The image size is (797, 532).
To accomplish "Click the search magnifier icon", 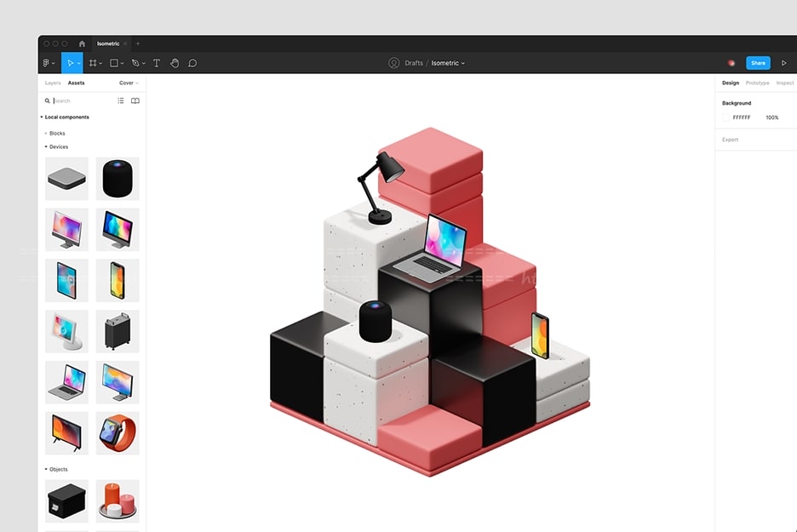I will 48,100.
